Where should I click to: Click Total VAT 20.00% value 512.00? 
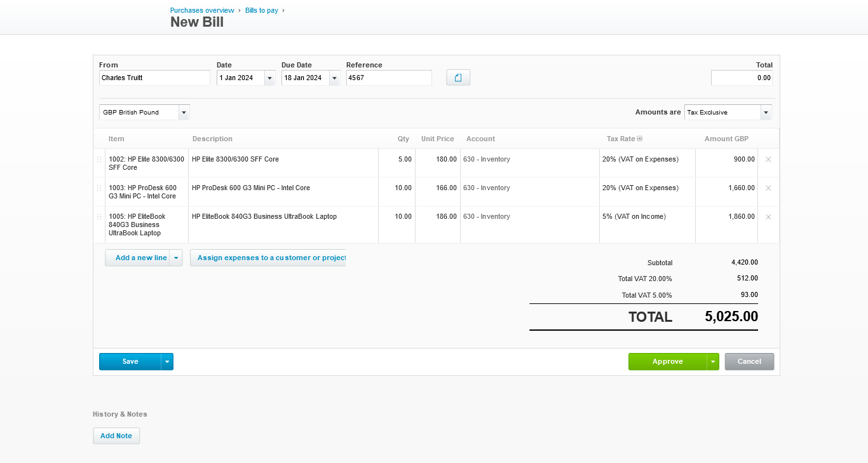pos(747,279)
